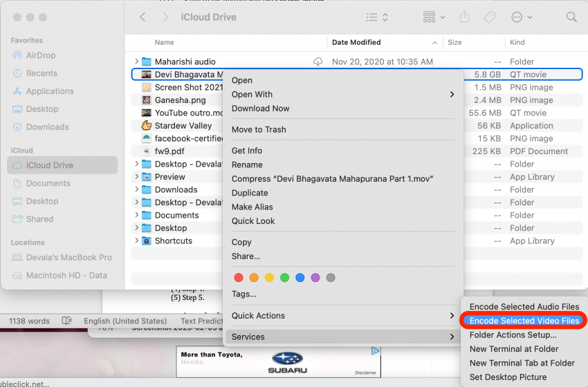Screen dimensions: 588x387
Task: Sort by the Date Modified column header
Action: click(x=356, y=42)
